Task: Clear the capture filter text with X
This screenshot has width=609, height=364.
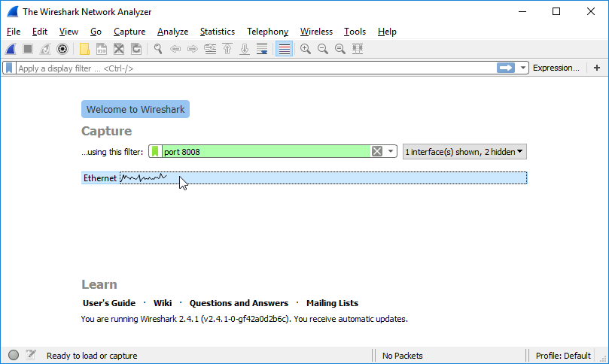Action: pyautogui.click(x=376, y=151)
